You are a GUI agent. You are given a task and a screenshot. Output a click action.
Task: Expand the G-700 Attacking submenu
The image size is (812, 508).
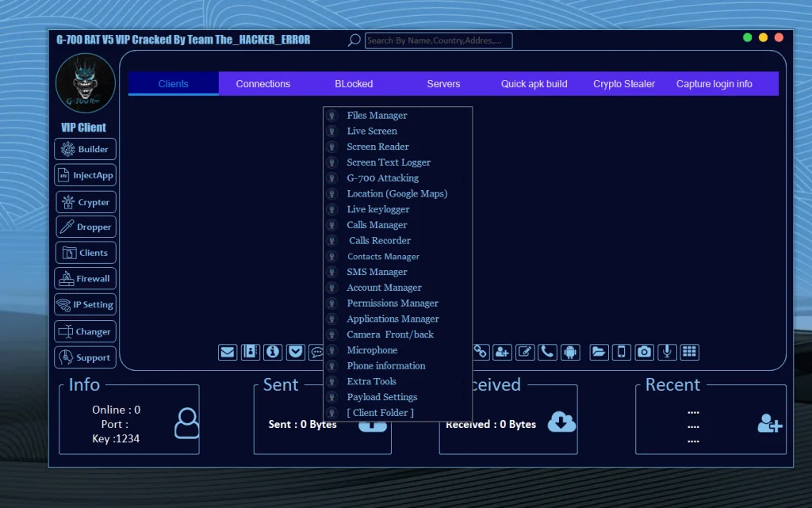tap(381, 178)
